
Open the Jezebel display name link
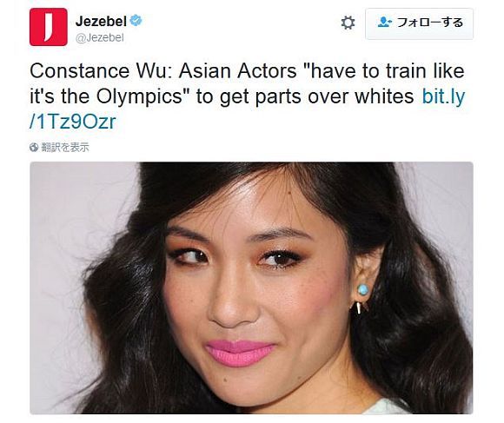(101, 21)
